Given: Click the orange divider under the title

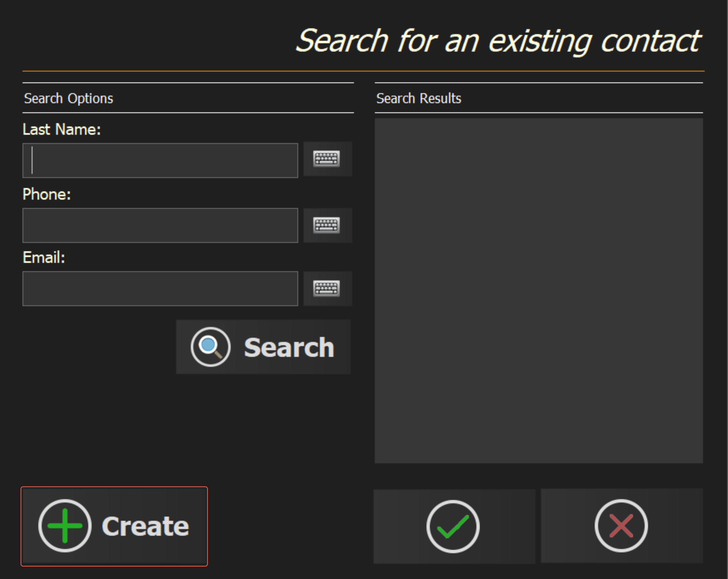Looking at the screenshot, I should click(x=363, y=71).
